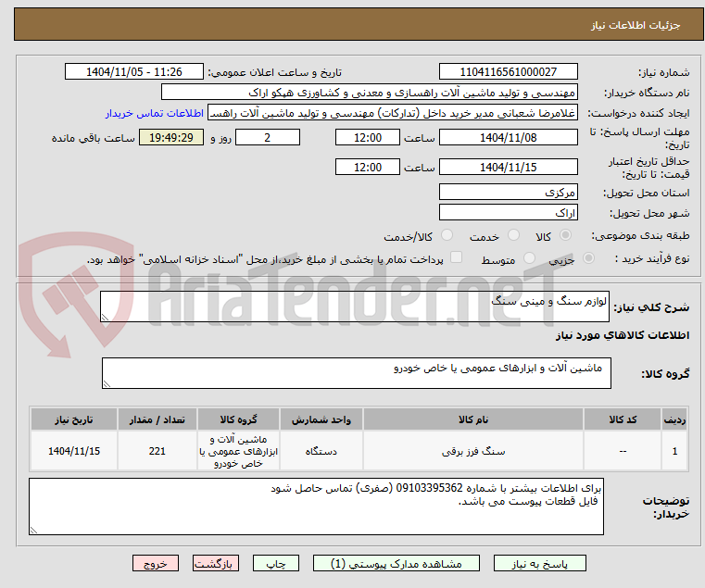Click the general description box لوازم سنگ و مینی سنگ

click(x=355, y=307)
